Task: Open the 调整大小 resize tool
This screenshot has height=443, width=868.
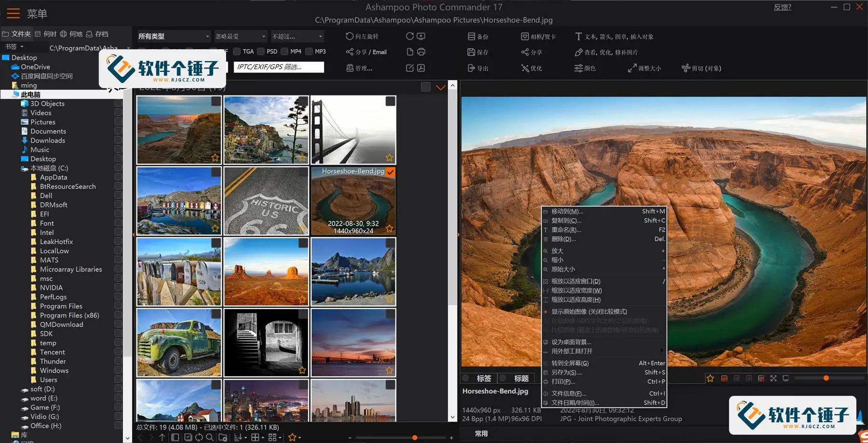Action: click(x=644, y=68)
